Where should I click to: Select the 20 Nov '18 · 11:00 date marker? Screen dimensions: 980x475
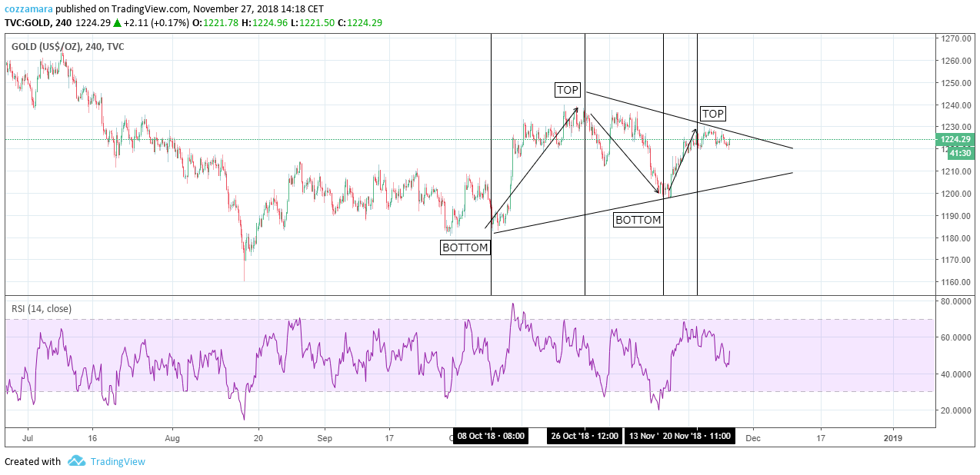(x=697, y=436)
